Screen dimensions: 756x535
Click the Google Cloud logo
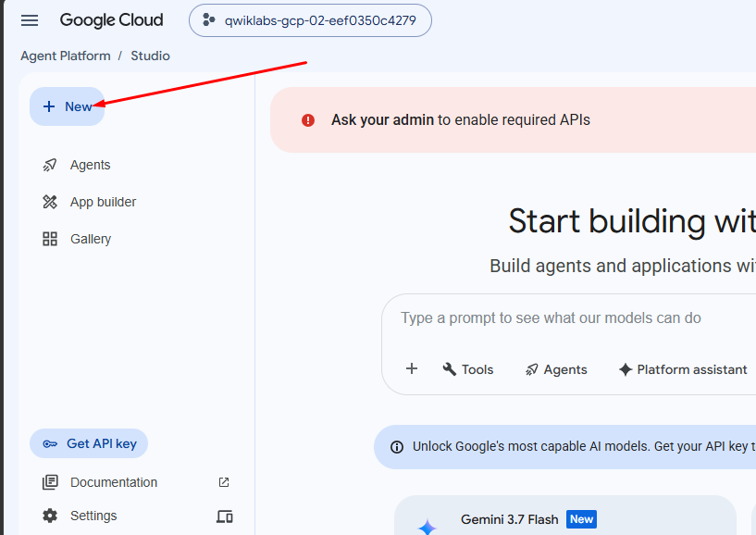click(111, 20)
